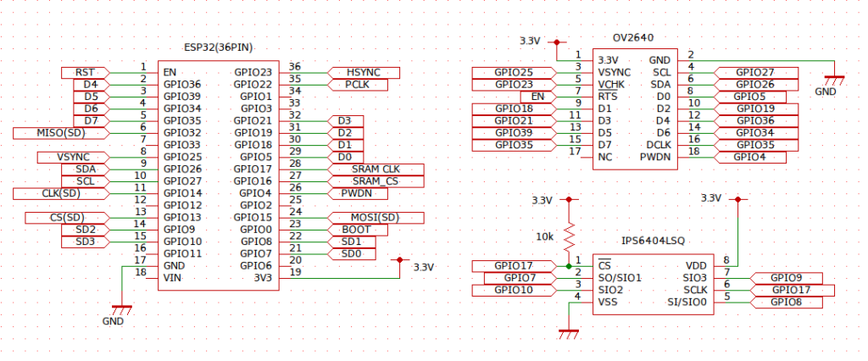This screenshot has width=868, height=361.
Task: Click the CS(SD) net label
Action: tap(67, 218)
